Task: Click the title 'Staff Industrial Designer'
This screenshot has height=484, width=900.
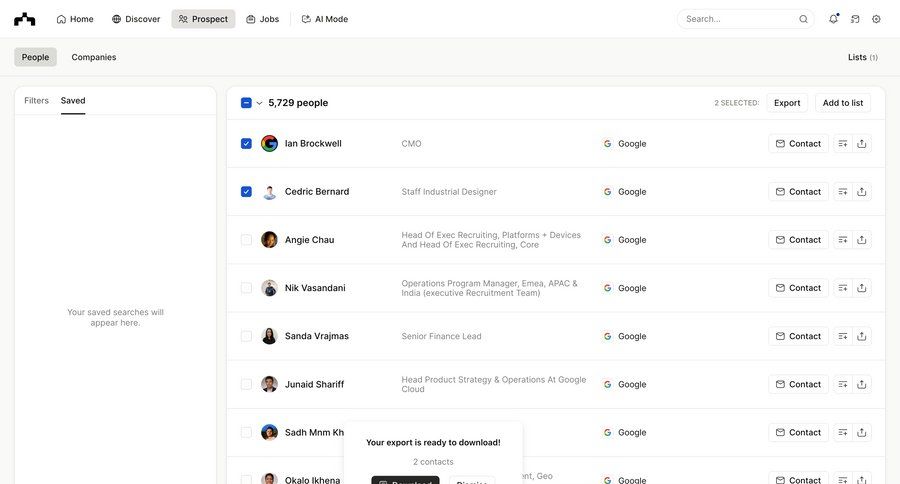Action: [449, 192]
